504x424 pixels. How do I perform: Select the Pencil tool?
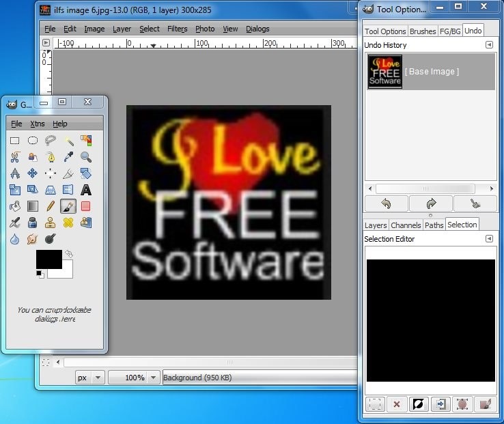point(50,206)
